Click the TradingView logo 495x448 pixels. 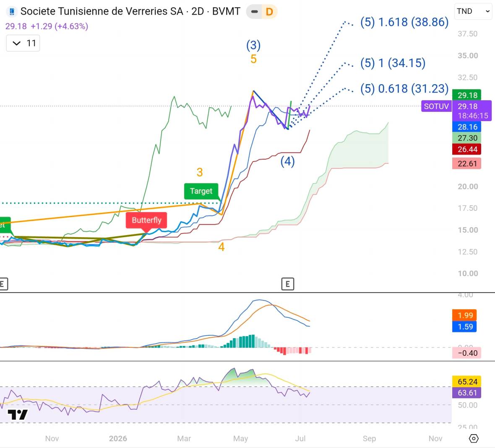(18, 414)
